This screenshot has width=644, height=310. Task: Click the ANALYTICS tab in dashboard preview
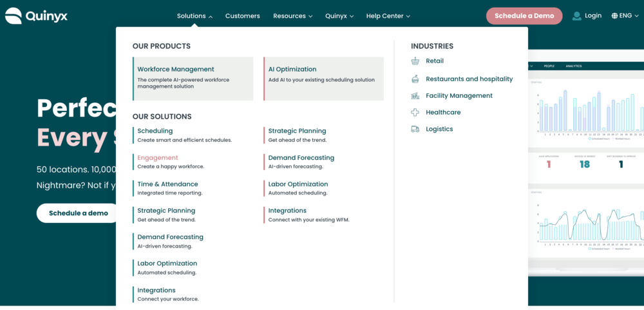(x=574, y=66)
